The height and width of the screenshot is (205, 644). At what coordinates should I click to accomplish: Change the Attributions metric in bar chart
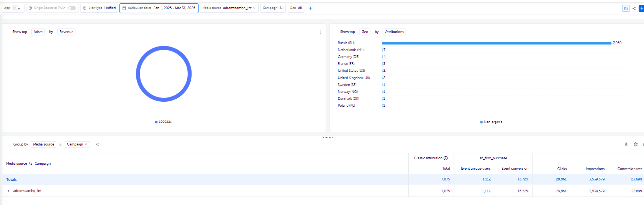[394, 32]
